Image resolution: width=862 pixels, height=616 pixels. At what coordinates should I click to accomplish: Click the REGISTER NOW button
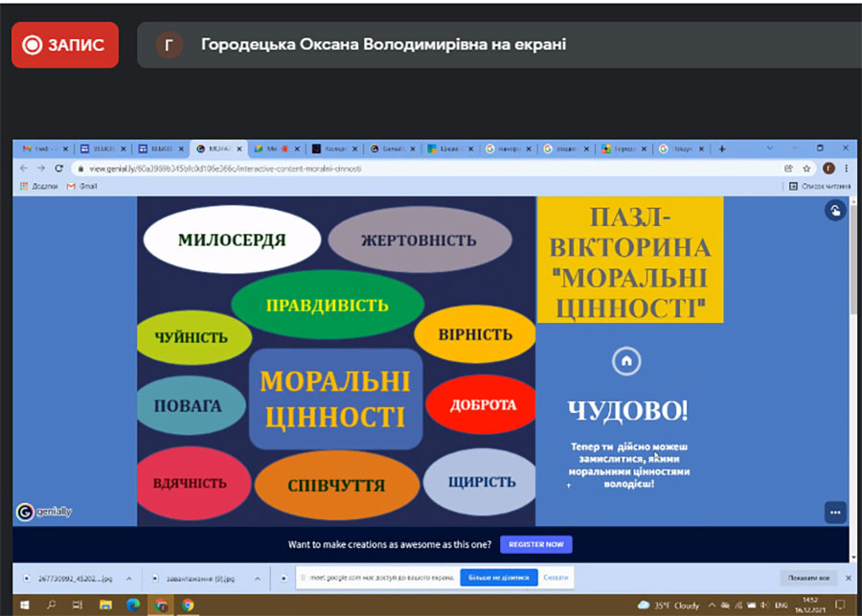[536, 544]
